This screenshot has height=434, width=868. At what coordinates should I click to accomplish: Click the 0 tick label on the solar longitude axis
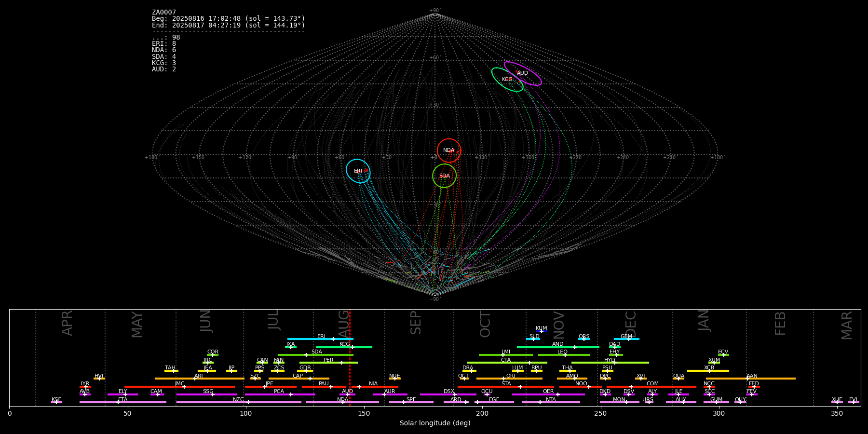(x=10, y=414)
